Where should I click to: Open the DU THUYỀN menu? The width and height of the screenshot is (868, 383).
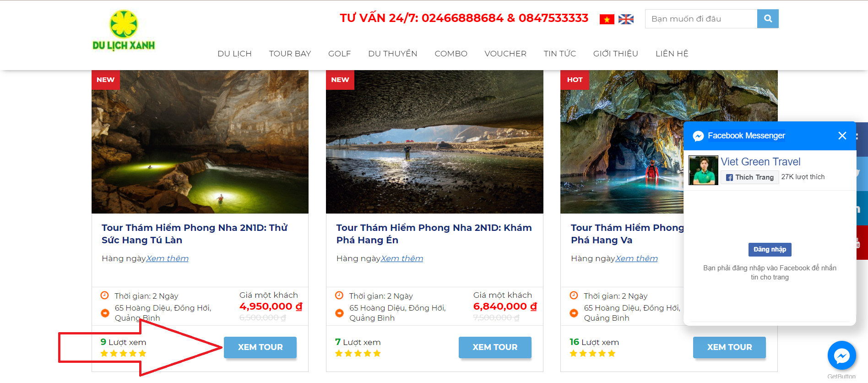pos(392,54)
